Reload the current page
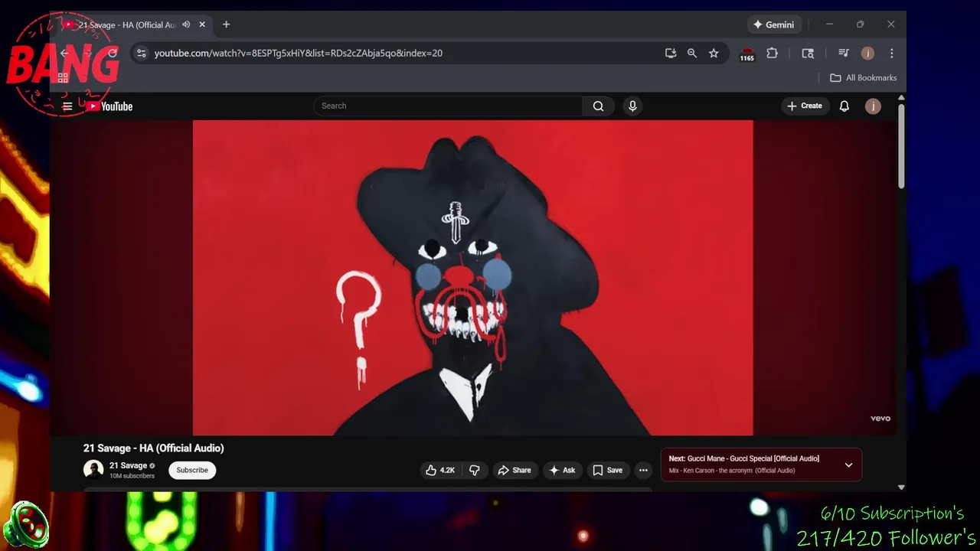 click(113, 53)
